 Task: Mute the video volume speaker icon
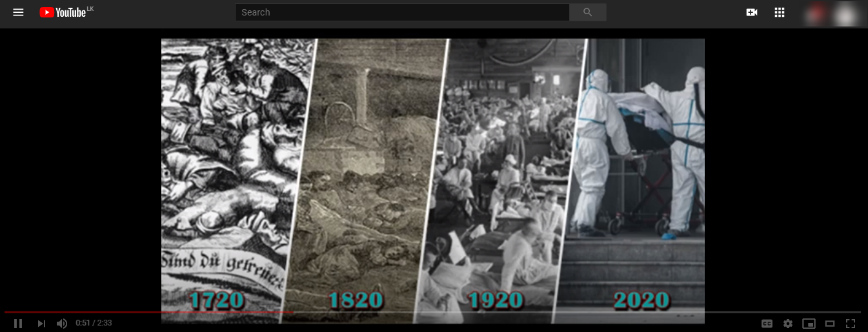coord(62,323)
